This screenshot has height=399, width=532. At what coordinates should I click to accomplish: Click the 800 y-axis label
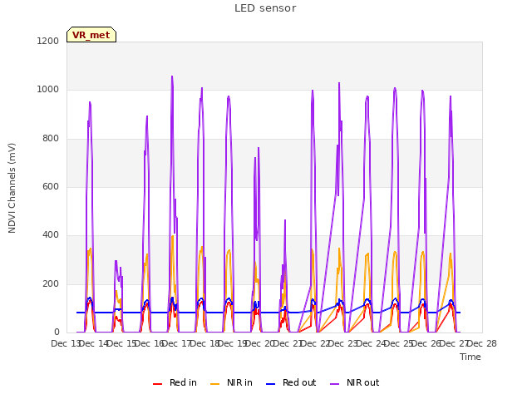point(51,139)
